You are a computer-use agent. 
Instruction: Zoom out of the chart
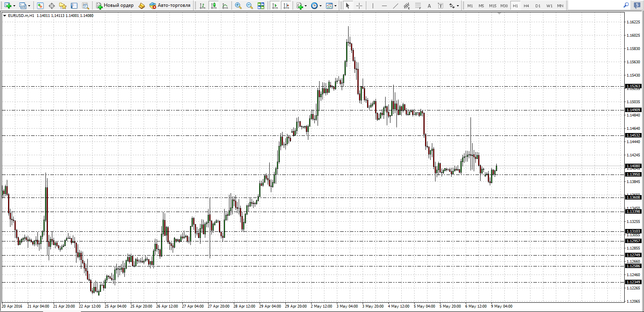pos(250,6)
